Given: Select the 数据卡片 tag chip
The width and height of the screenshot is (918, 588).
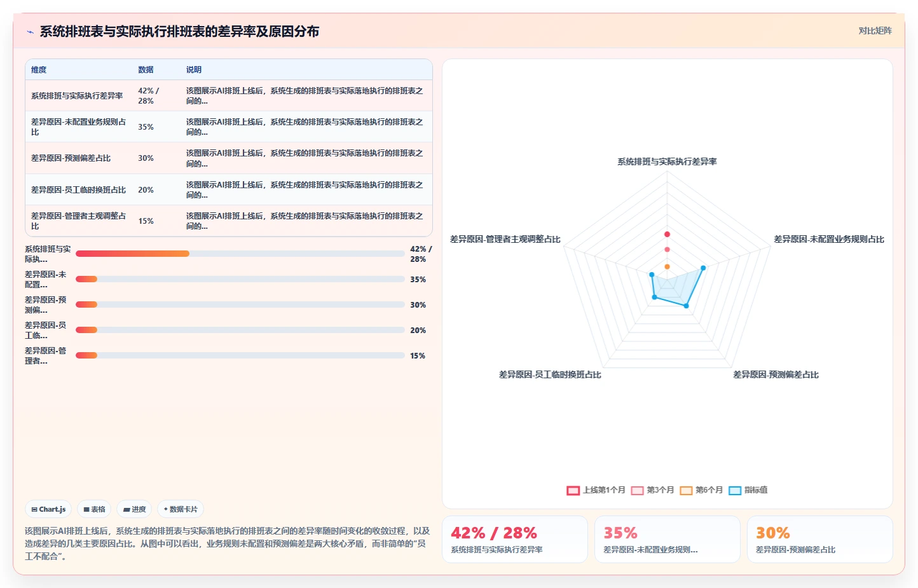Looking at the screenshot, I should coord(181,509).
